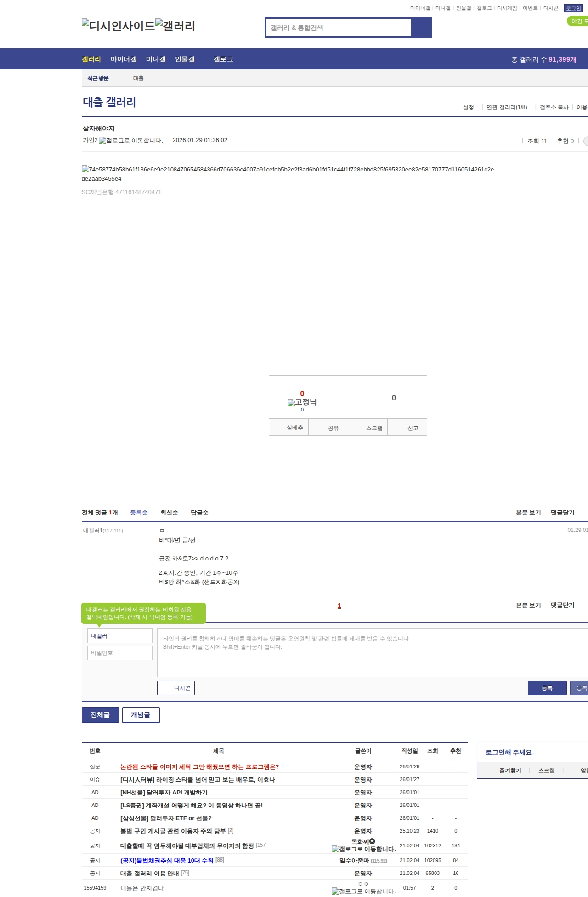This screenshot has width=588, height=897.
Task: Click the 스크랩 button under post
Action: pyautogui.click(x=368, y=427)
